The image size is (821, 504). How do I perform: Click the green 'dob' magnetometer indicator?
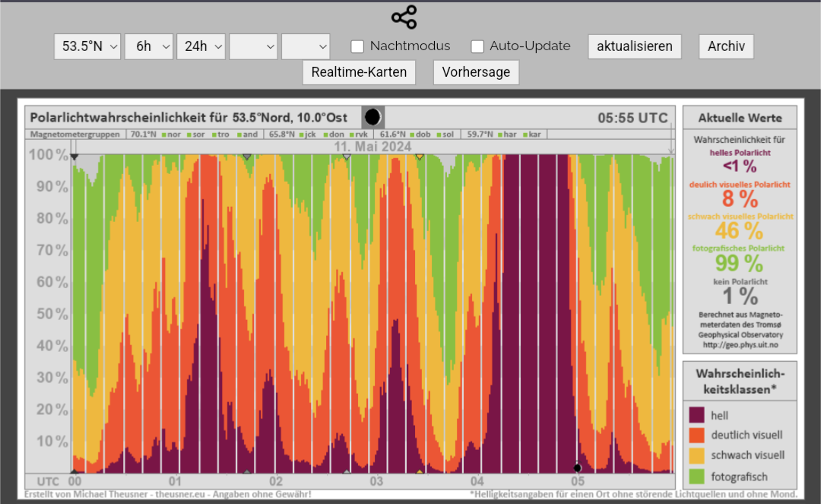pos(410,135)
